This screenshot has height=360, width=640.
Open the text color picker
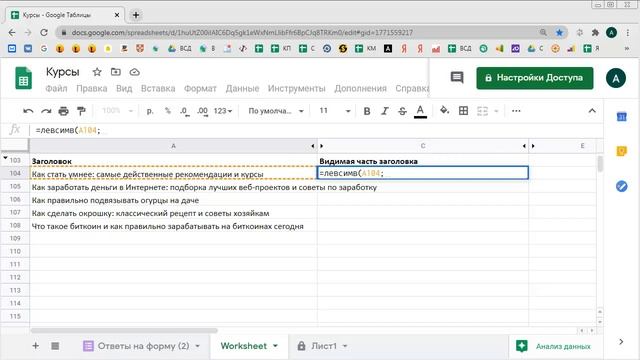[x=420, y=111]
